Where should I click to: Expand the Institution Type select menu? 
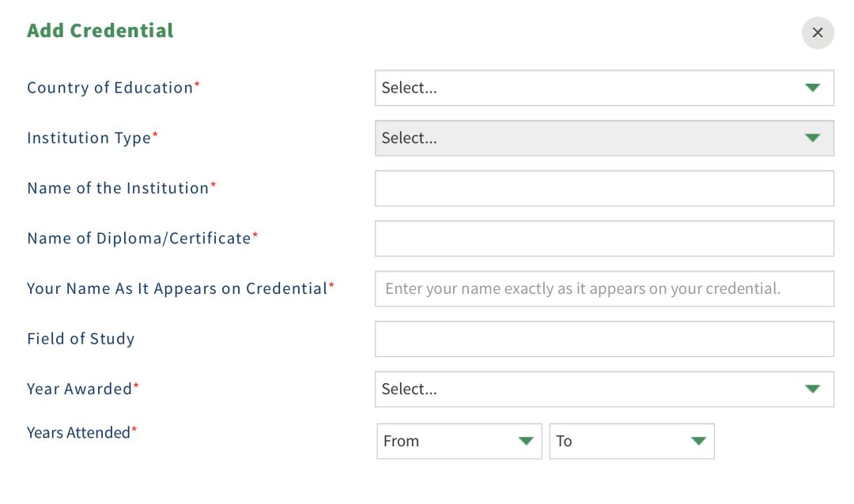(x=604, y=137)
